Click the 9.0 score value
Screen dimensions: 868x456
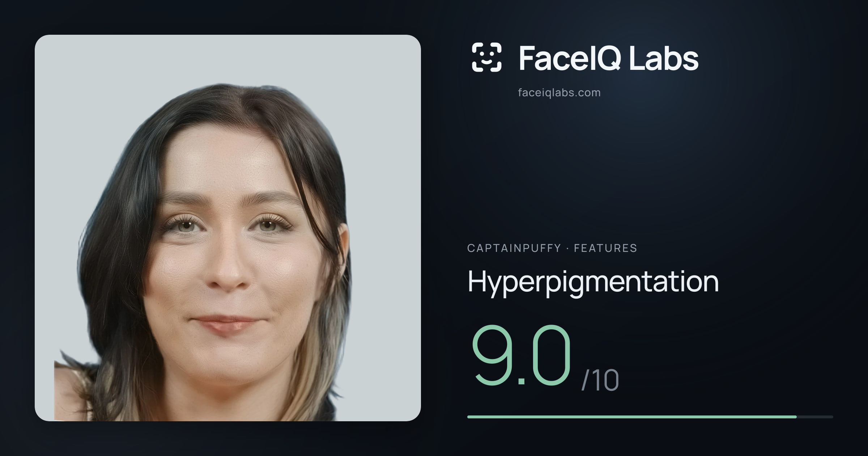(x=522, y=355)
